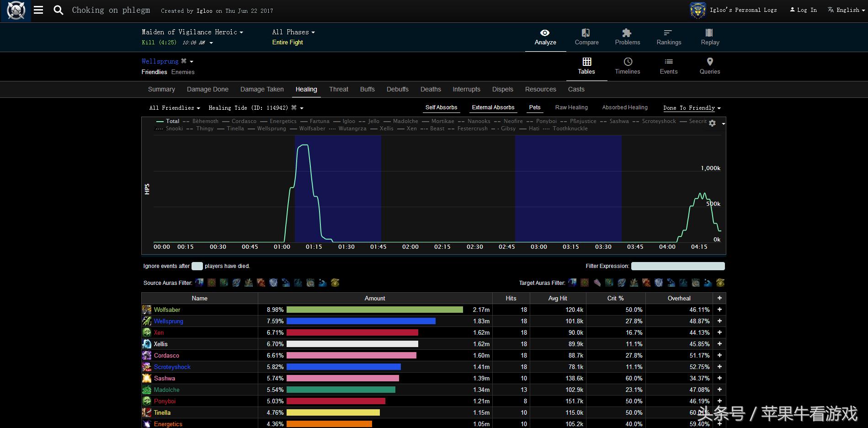Toggle Pets healing option
868x428 pixels.
pos(534,107)
